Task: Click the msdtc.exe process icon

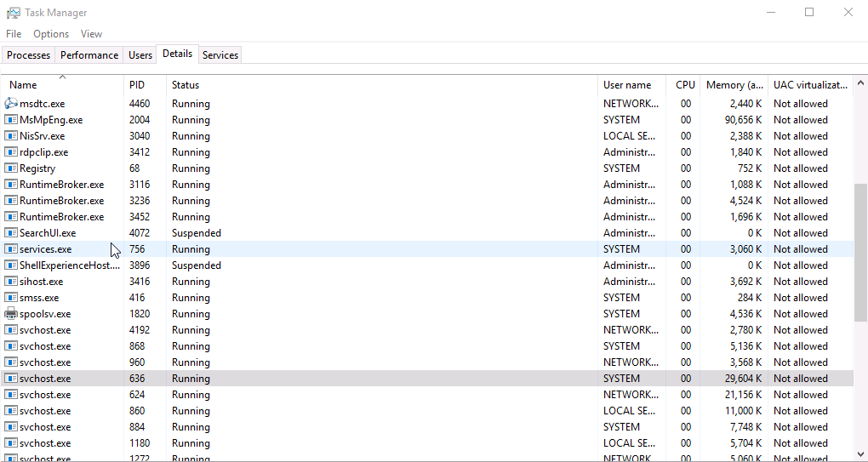Action: coord(10,104)
